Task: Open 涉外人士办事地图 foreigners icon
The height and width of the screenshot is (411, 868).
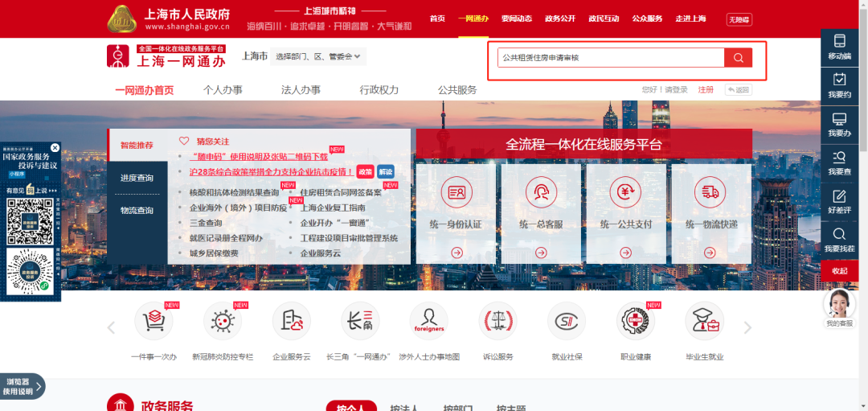Action: click(x=429, y=321)
